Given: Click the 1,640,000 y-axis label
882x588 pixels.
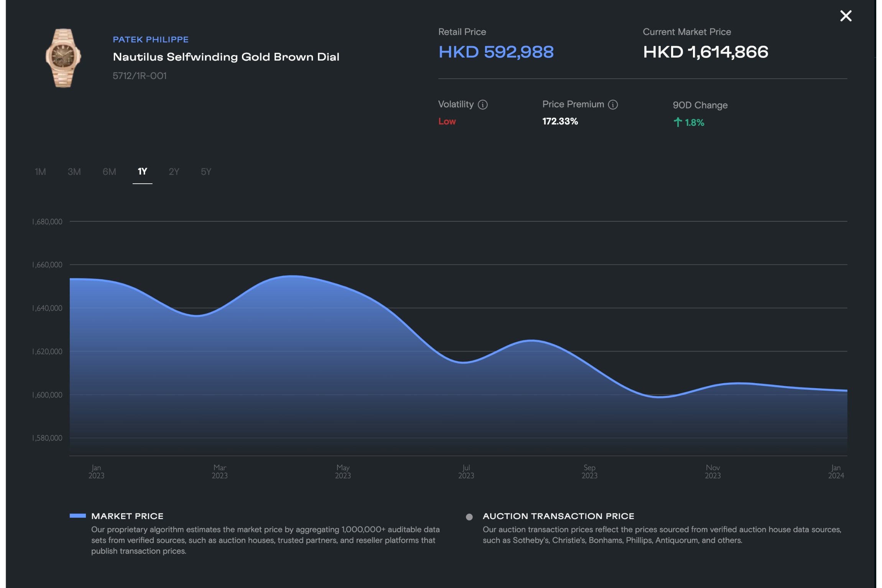Looking at the screenshot, I should [47, 308].
